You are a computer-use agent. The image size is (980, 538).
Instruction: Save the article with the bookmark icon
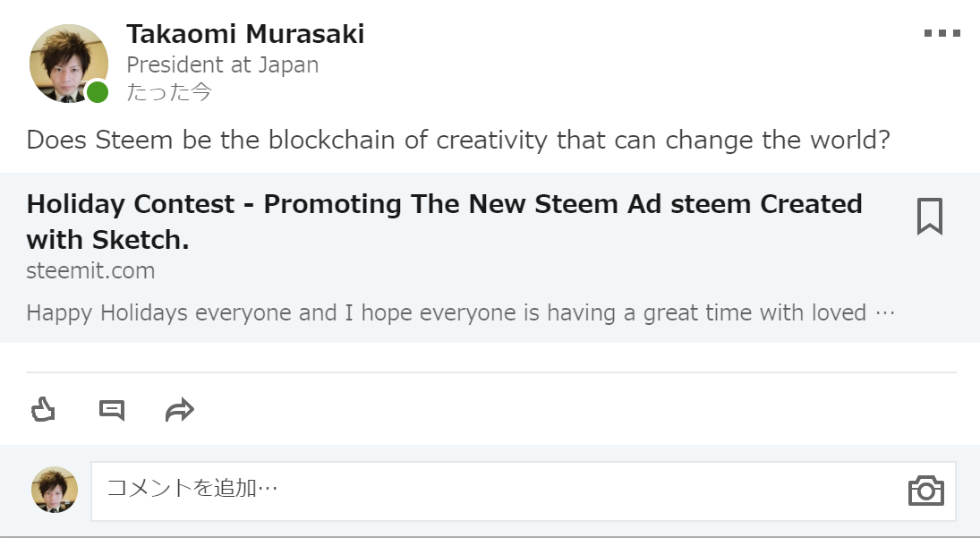[x=930, y=217]
